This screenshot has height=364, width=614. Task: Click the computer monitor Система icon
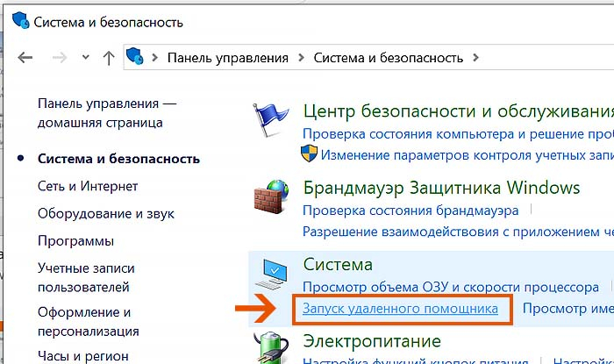click(271, 274)
